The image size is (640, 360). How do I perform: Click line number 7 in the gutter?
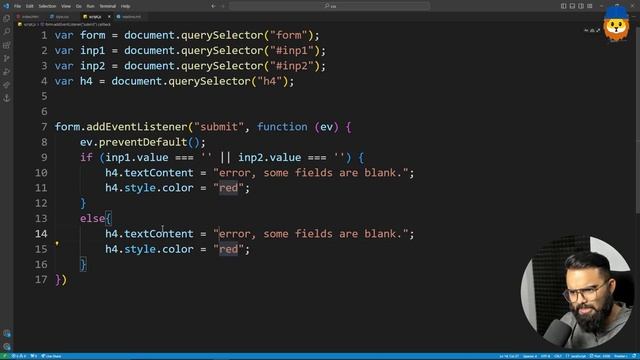pos(44,127)
